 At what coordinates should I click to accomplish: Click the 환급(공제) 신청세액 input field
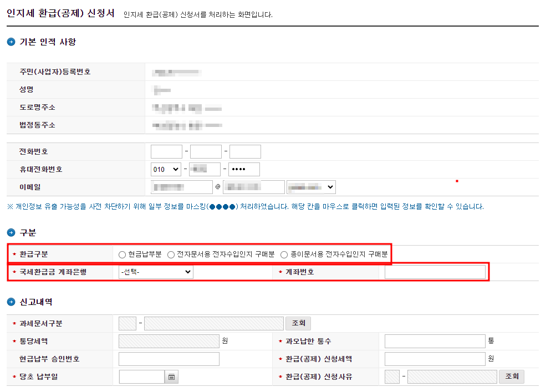click(435, 359)
